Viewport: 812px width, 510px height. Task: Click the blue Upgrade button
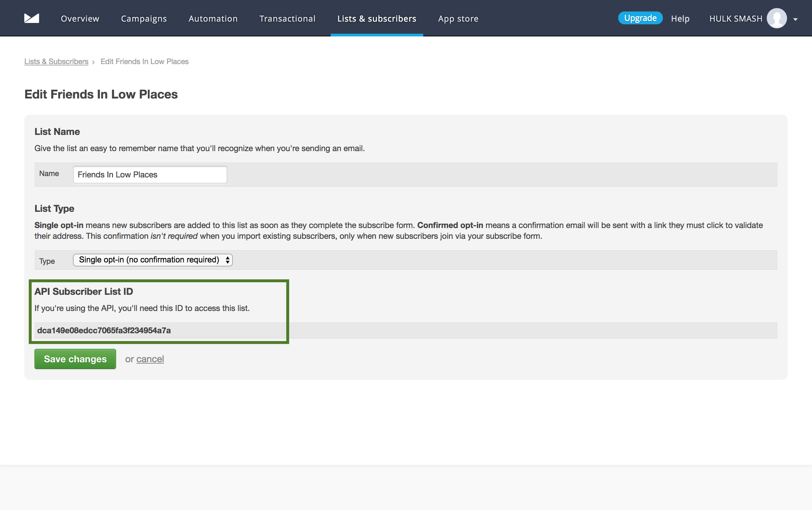pyautogui.click(x=640, y=18)
